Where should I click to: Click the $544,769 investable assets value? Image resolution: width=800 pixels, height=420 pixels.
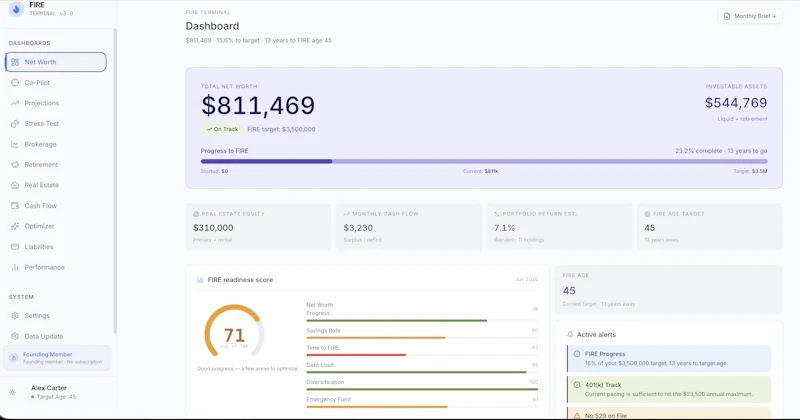736,103
